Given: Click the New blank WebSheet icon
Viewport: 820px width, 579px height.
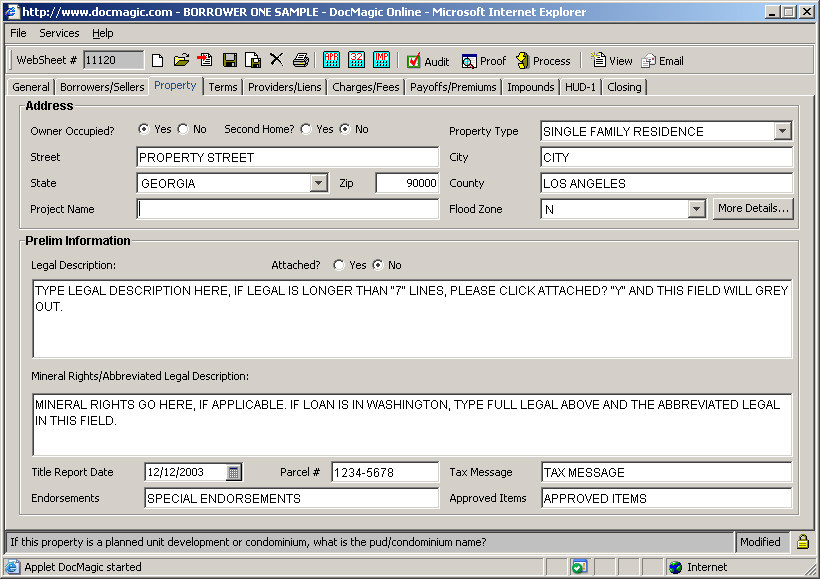Looking at the screenshot, I should (x=157, y=61).
